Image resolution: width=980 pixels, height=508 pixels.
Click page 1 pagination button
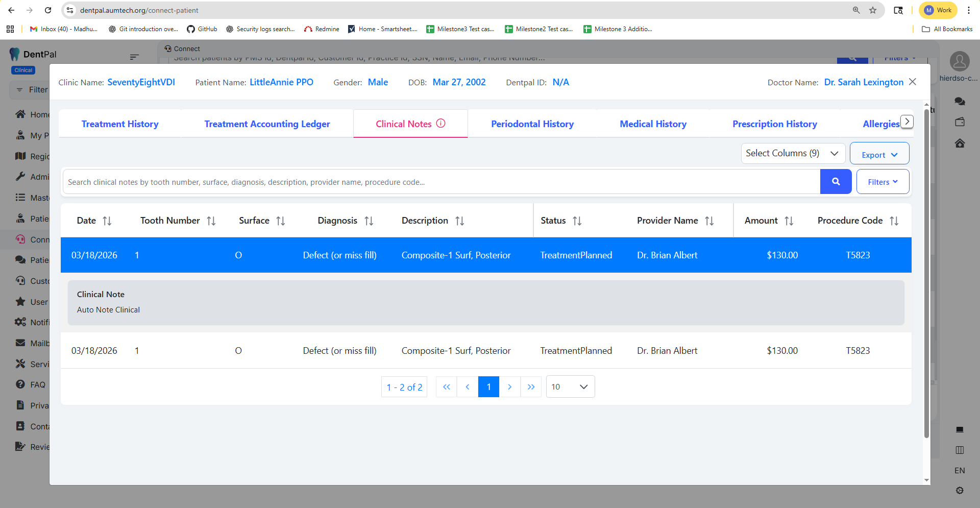488,387
